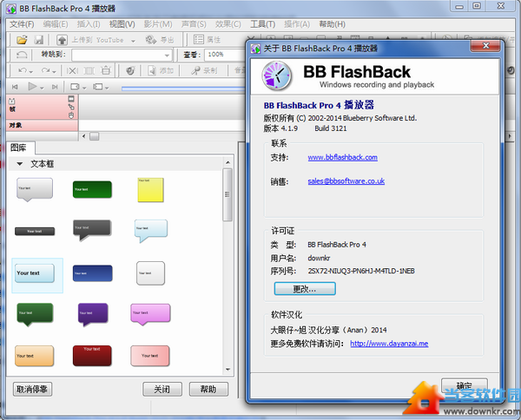Image resolution: width=521 pixels, height=420 pixels.
Task: Toggle the mouse-path icon in frame bar
Action: [71, 107]
